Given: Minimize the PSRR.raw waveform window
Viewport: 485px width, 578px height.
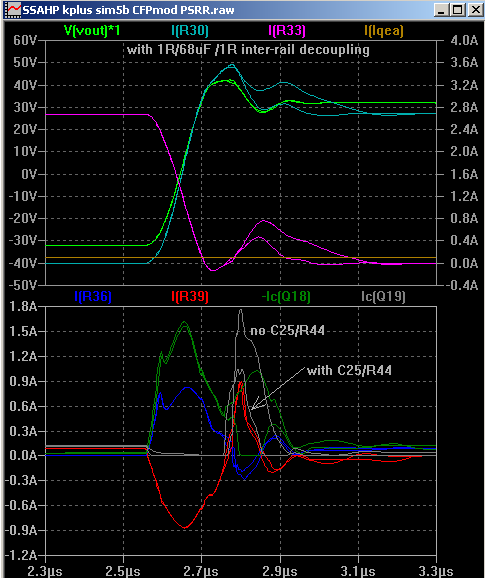Looking at the screenshot, I should pos(441,10).
